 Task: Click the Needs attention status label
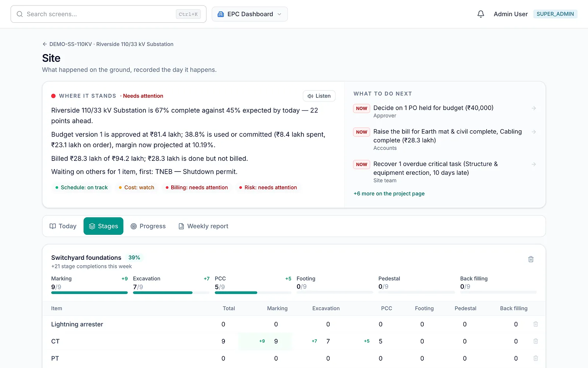pyautogui.click(x=143, y=96)
